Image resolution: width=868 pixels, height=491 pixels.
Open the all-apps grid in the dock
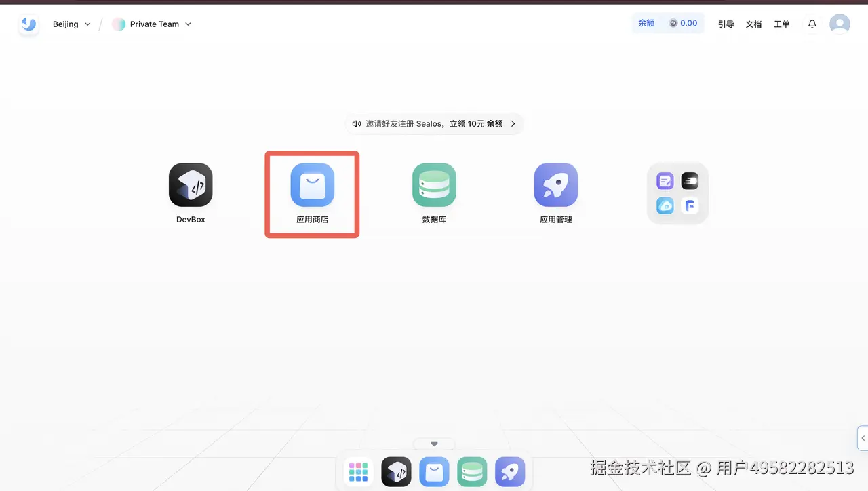pyautogui.click(x=358, y=471)
